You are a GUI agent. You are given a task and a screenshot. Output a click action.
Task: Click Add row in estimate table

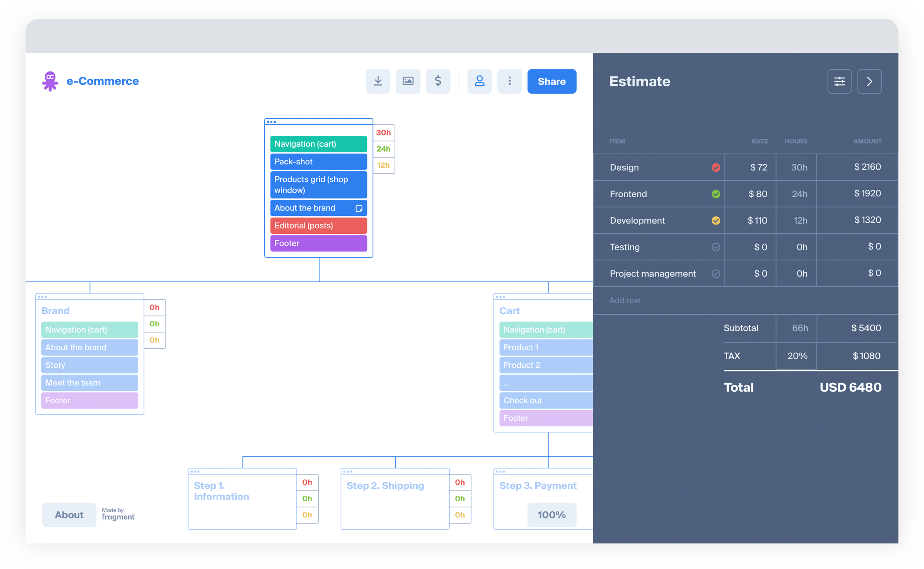click(x=624, y=300)
